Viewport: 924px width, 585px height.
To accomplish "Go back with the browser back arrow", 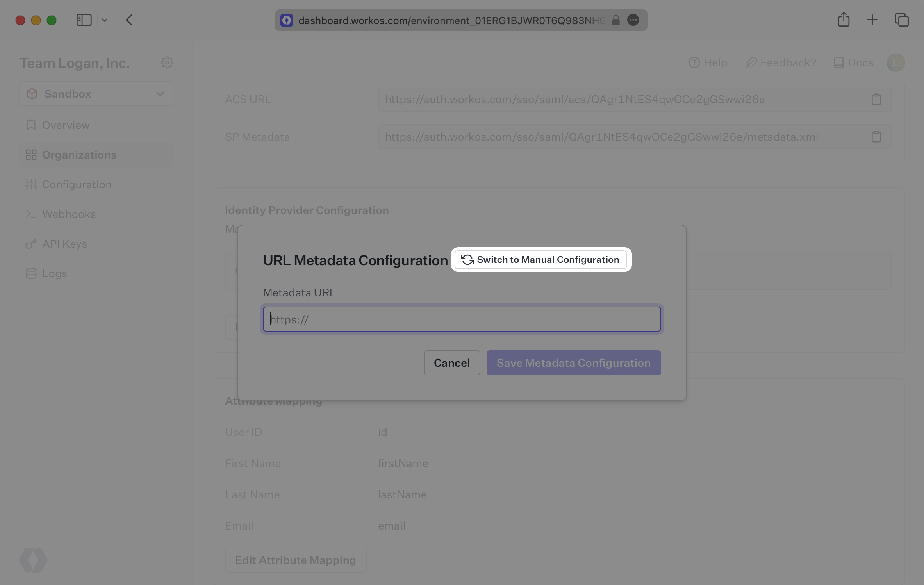I will (129, 20).
